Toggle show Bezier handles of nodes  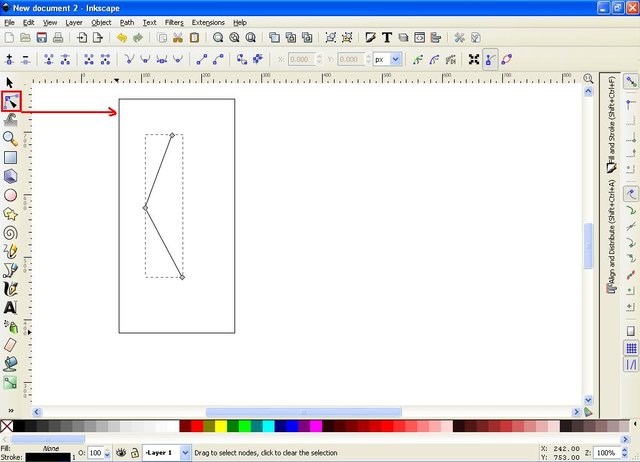point(490,60)
